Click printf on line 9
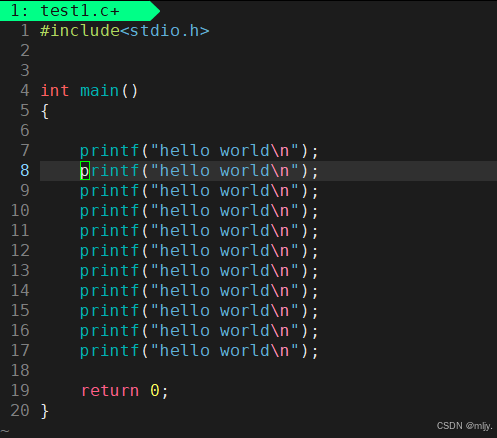497x438 pixels. (x=109, y=191)
